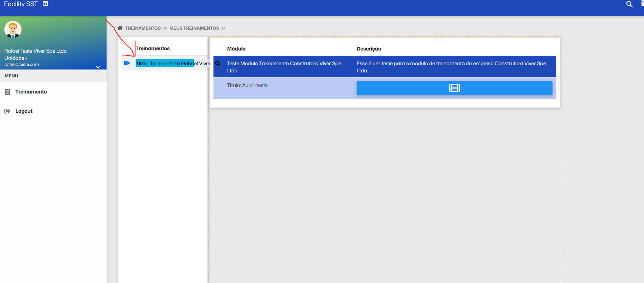The width and height of the screenshot is (644, 283).
Task: Play the Aula1-teste video with the film button
Action: coord(454,88)
